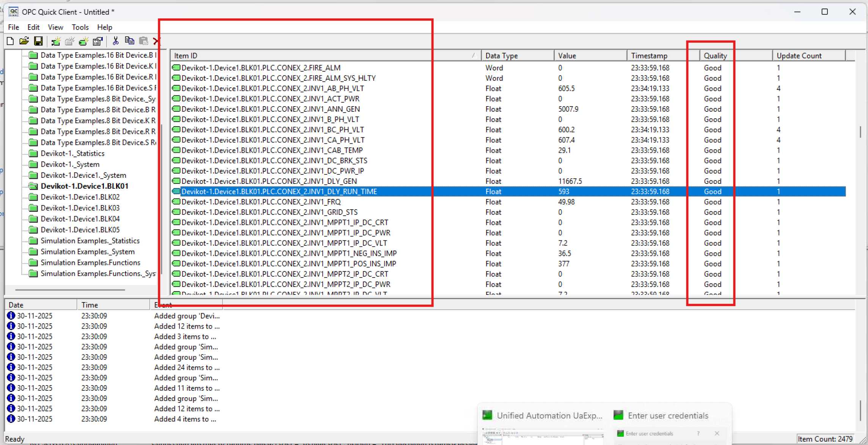Click the item list vertical scrollbar thumb

860,132
